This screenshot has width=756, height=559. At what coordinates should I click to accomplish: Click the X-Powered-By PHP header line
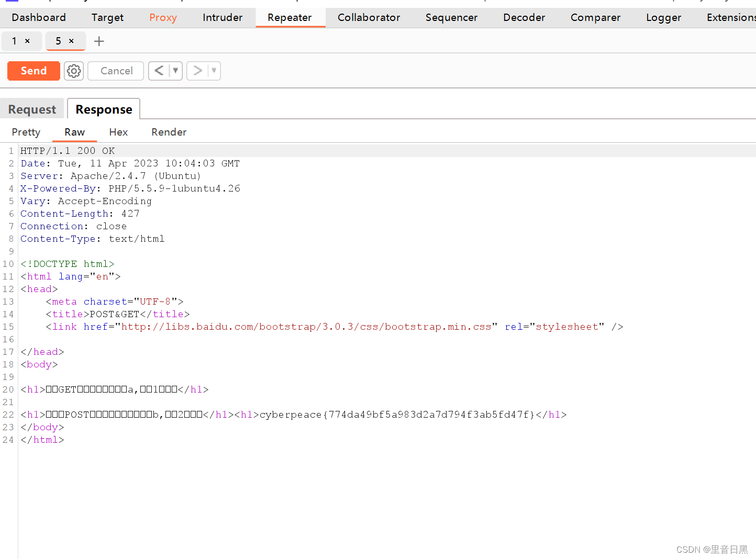130,188
